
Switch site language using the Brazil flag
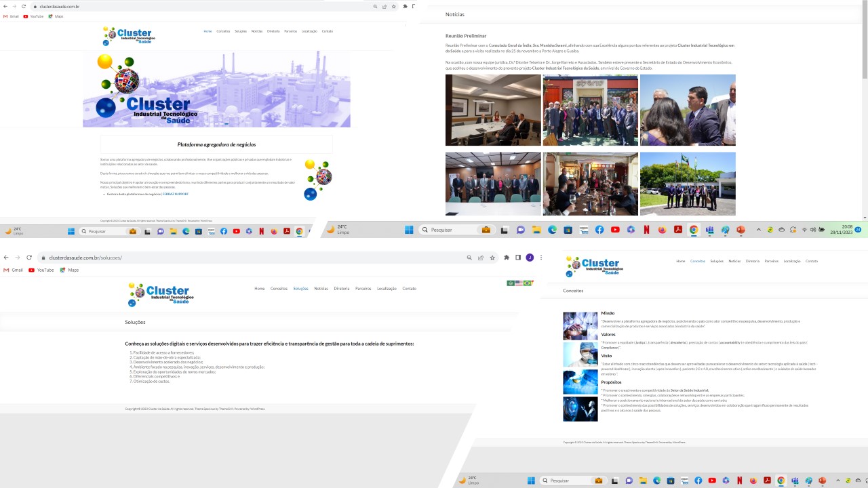[528, 283]
